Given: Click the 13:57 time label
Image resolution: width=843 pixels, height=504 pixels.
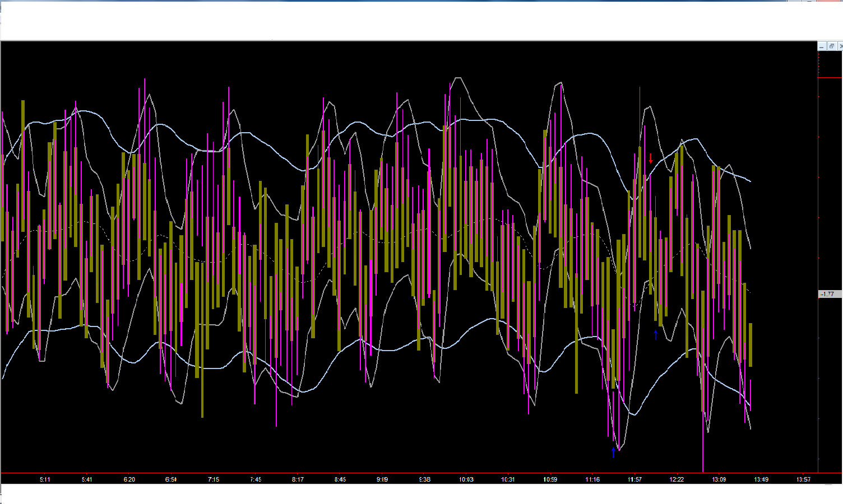Looking at the screenshot, I should (803, 479).
